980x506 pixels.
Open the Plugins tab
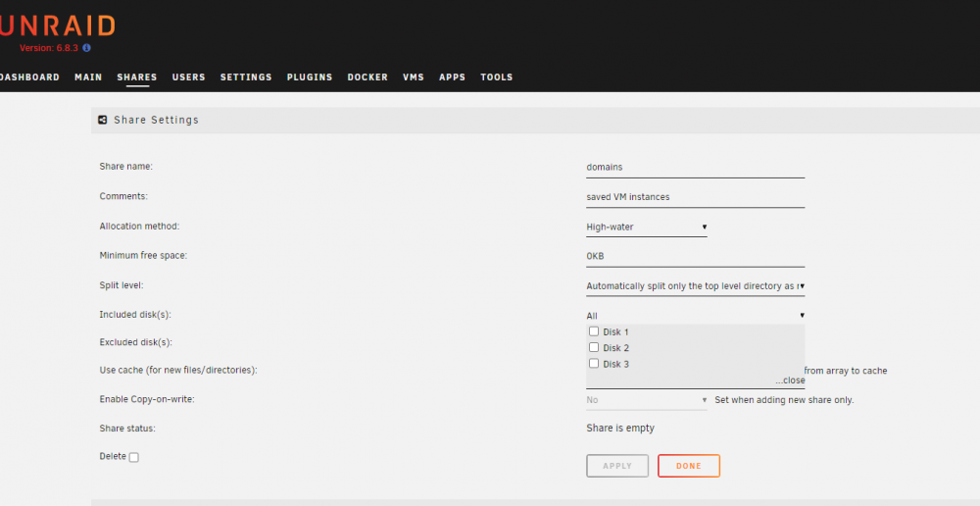coord(310,76)
